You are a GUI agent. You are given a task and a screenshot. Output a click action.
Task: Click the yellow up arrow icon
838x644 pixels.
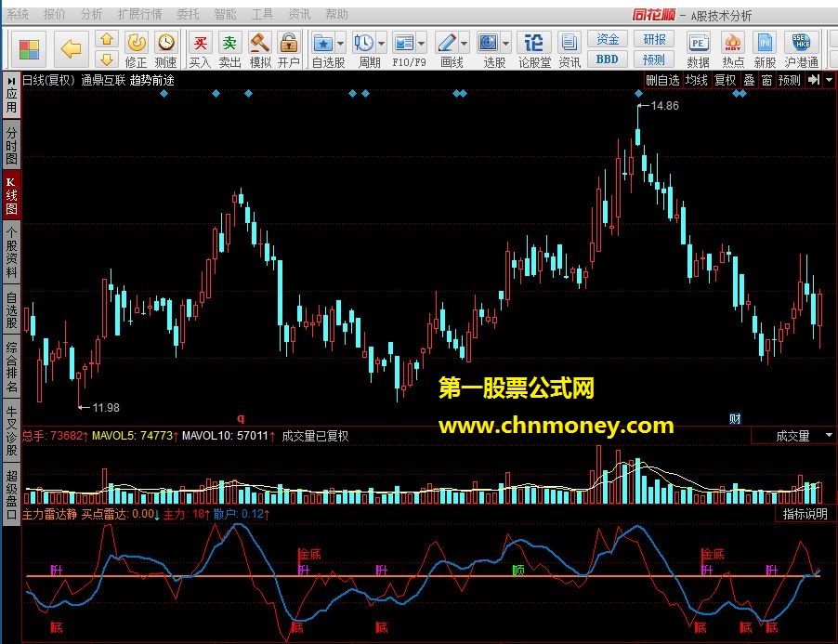click(x=107, y=39)
